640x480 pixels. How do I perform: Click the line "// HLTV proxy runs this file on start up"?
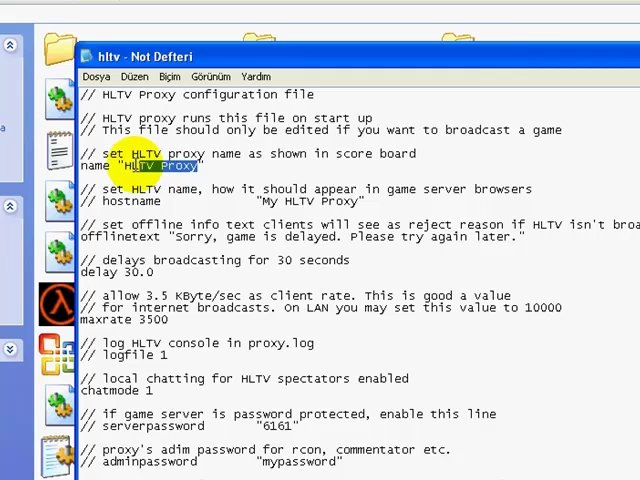click(x=226, y=118)
